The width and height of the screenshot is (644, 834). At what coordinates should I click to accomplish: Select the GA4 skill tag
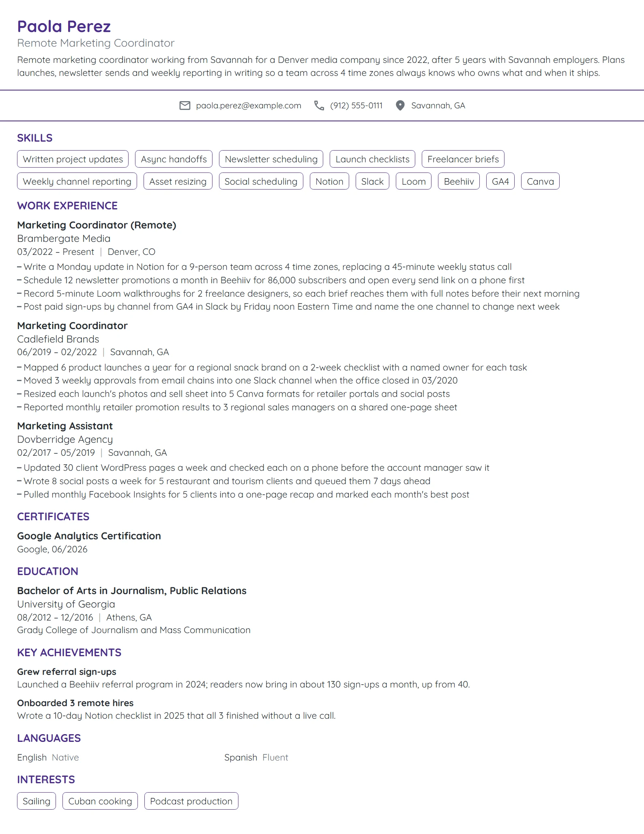(x=500, y=181)
